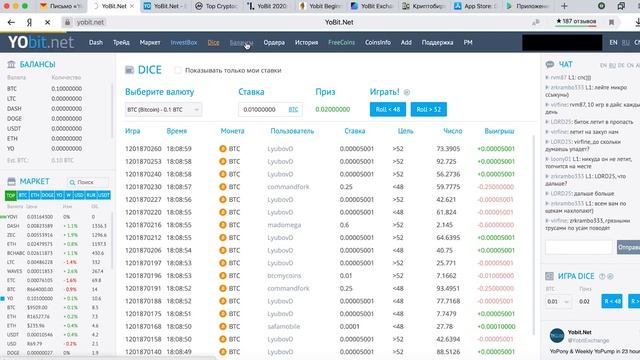This screenshot has width=640, height=360.
Task: Open the PM menu item
Action: 468,42
